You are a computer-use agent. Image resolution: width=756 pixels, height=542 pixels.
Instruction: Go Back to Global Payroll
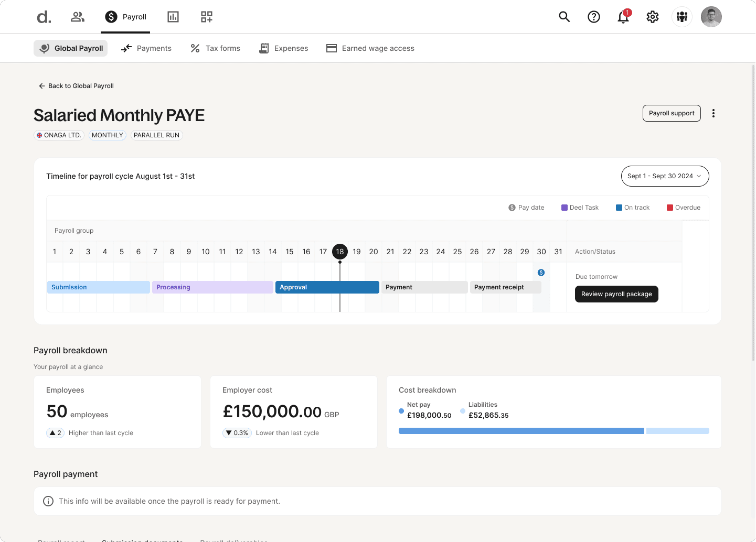(76, 85)
